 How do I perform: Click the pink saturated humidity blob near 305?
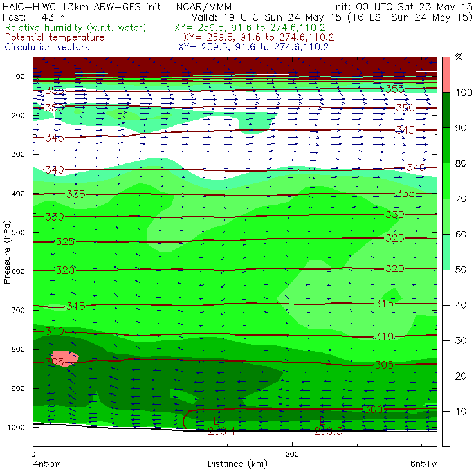click(65, 358)
